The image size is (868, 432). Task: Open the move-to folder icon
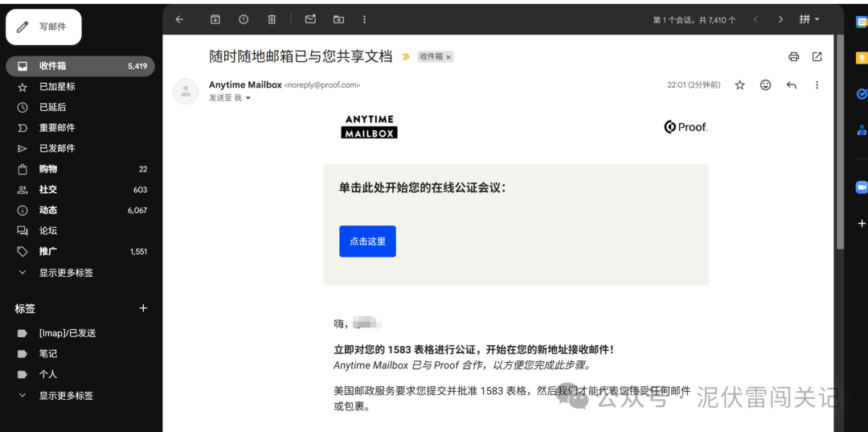pyautogui.click(x=338, y=19)
